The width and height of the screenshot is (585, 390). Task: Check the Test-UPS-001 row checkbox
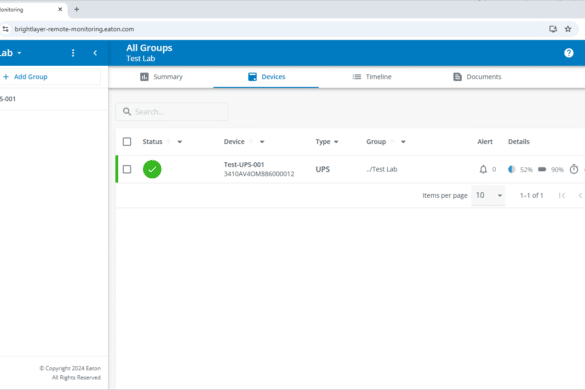(127, 169)
